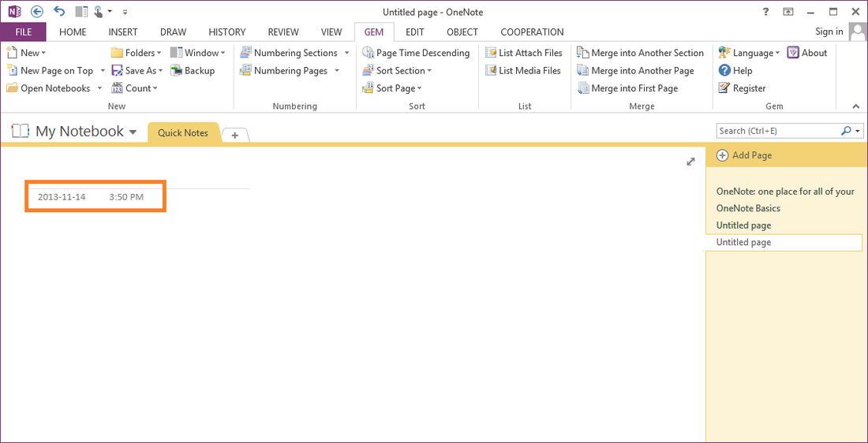Click Merge into First Page
The height and width of the screenshot is (443, 868).
click(x=628, y=88)
